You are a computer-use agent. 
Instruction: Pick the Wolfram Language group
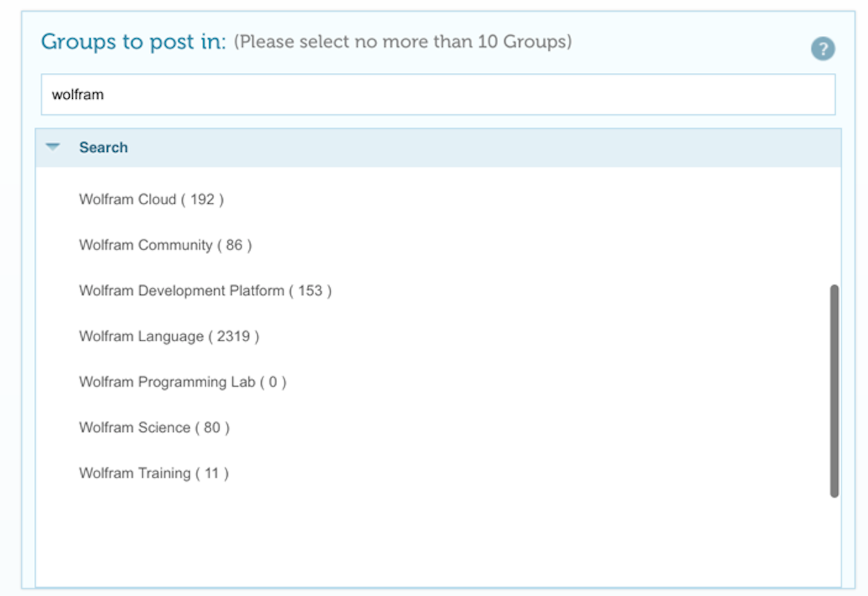coord(169,336)
